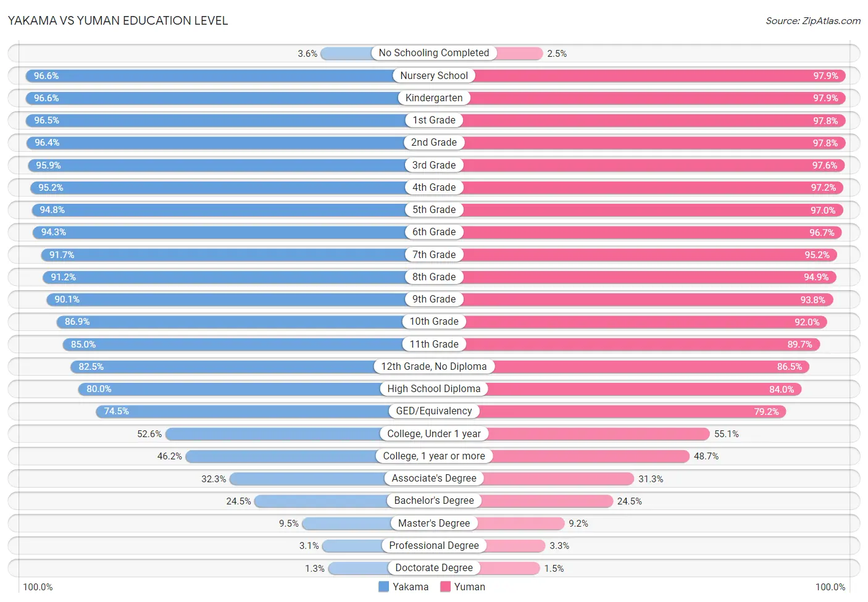Select the No Schooling Completed label
The width and height of the screenshot is (868, 602).
click(x=434, y=53)
